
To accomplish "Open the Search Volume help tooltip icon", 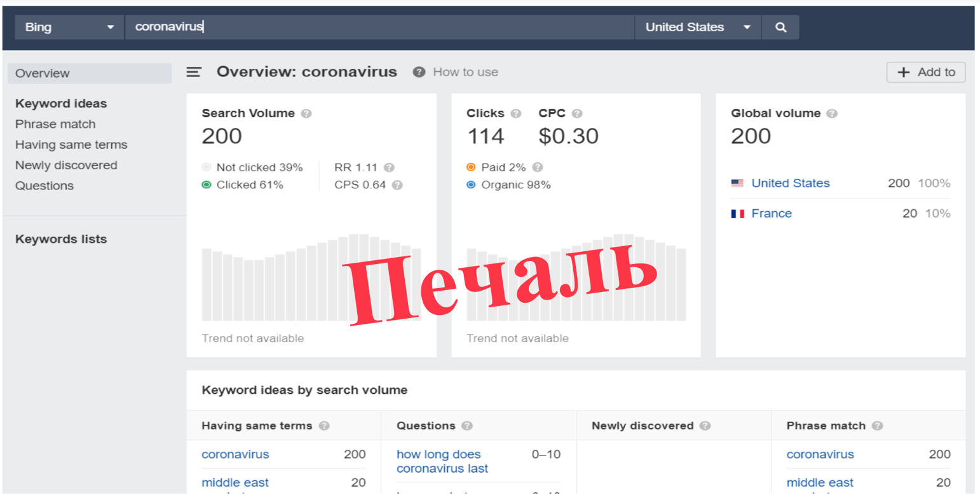I will (x=306, y=113).
